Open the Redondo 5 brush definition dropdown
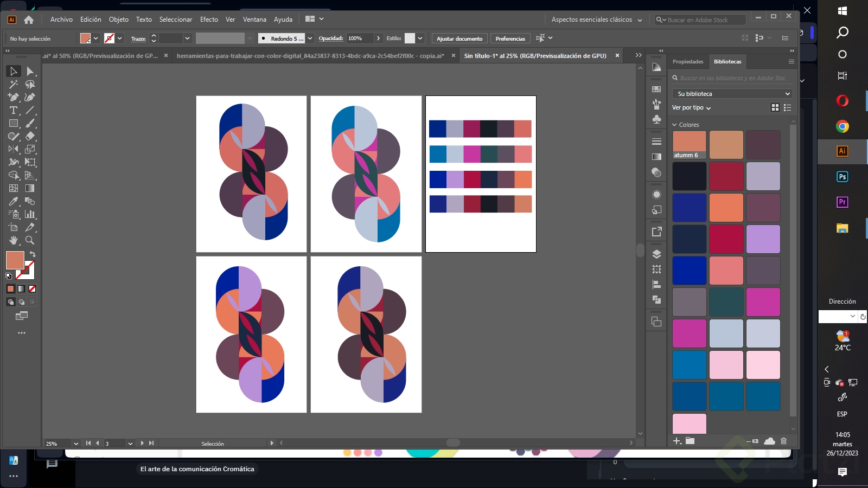The width and height of the screenshot is (868, 488). [x=310, y=38]
